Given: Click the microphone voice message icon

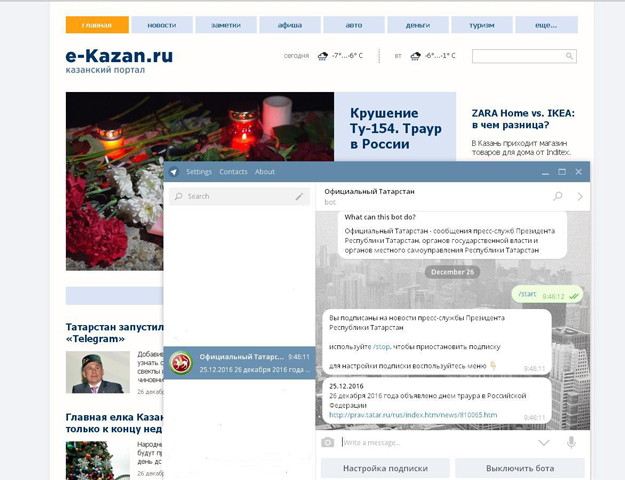Looking at the screenshot, I should 572,442.
